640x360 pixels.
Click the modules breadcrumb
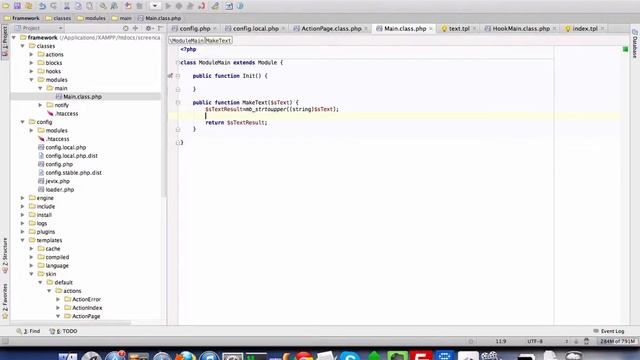91,18
